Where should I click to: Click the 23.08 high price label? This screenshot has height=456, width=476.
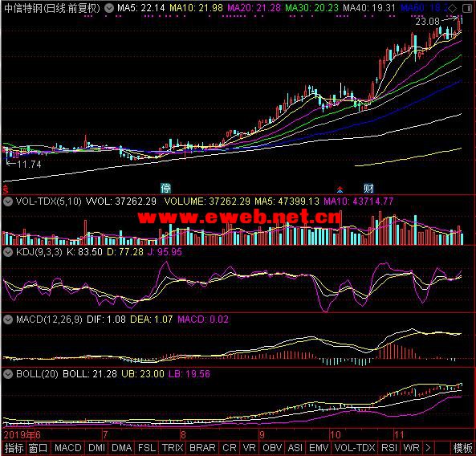(x=427, y=22)
